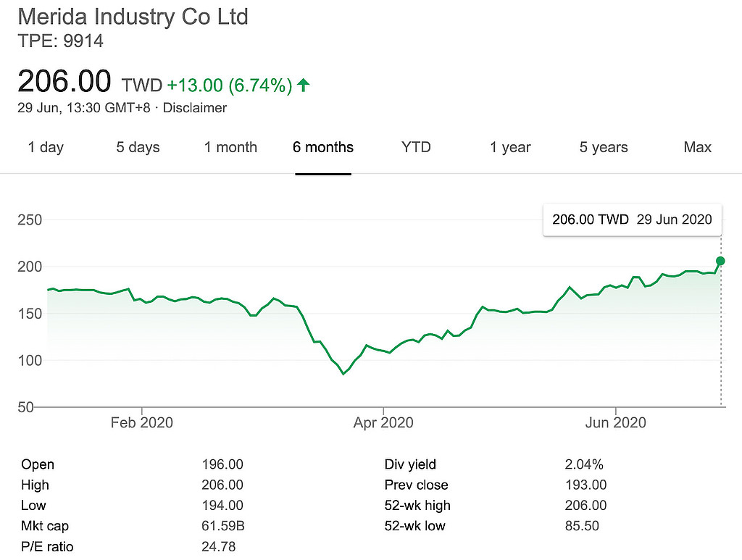Image resolution: width=742 pixels, height=560 pixels.
Task: Click the Apr 2020 axis label
Action: [x=382, y=422]
